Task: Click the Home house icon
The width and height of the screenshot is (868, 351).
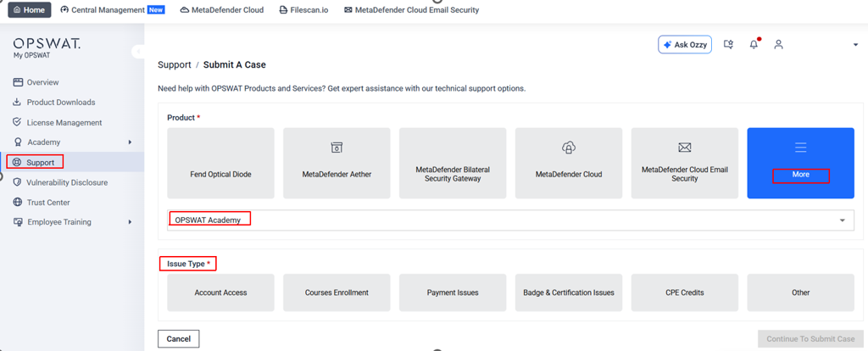Action: (x=17, y=10)
